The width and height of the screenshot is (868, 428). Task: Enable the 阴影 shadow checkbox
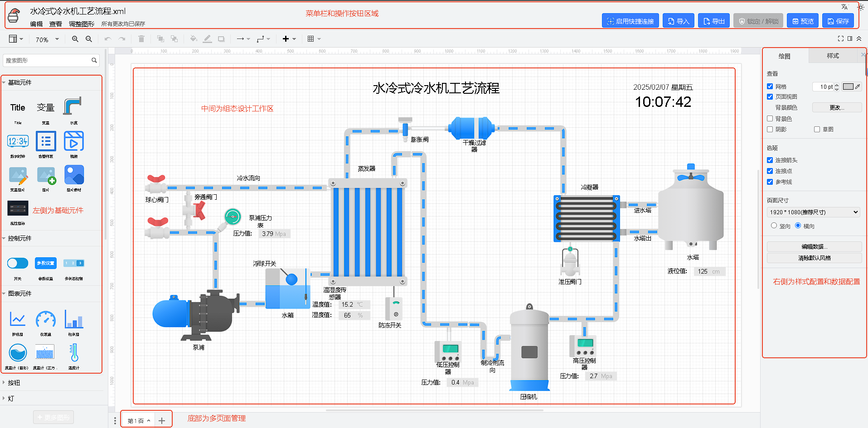770,130
